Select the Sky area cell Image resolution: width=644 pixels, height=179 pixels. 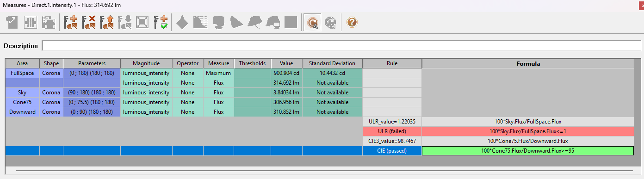[22, 93]
